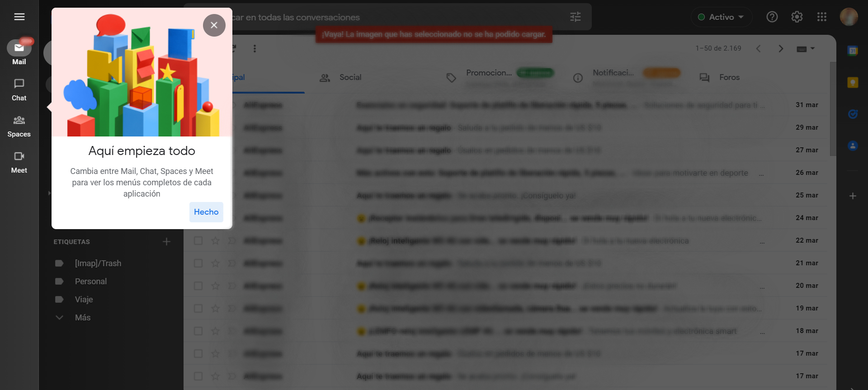
Task: Open the Meet section
Action: (19, 162)
